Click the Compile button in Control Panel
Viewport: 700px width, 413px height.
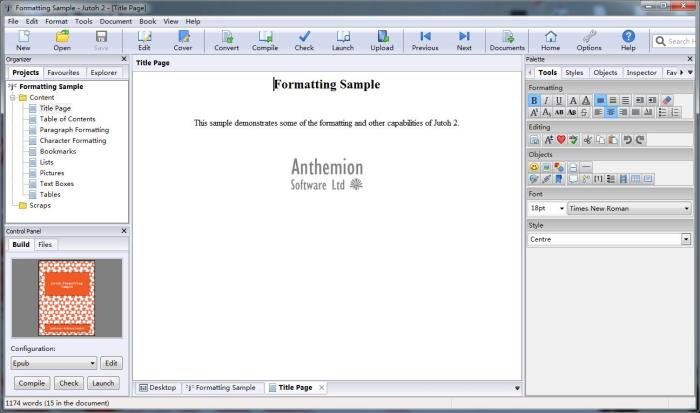pos(32,383)
